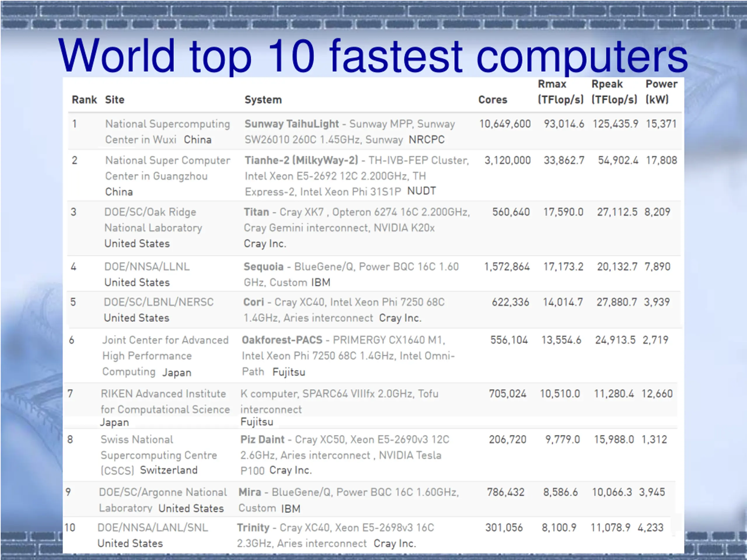
Task: Click power value '3,939'
Action: point(657,302)
